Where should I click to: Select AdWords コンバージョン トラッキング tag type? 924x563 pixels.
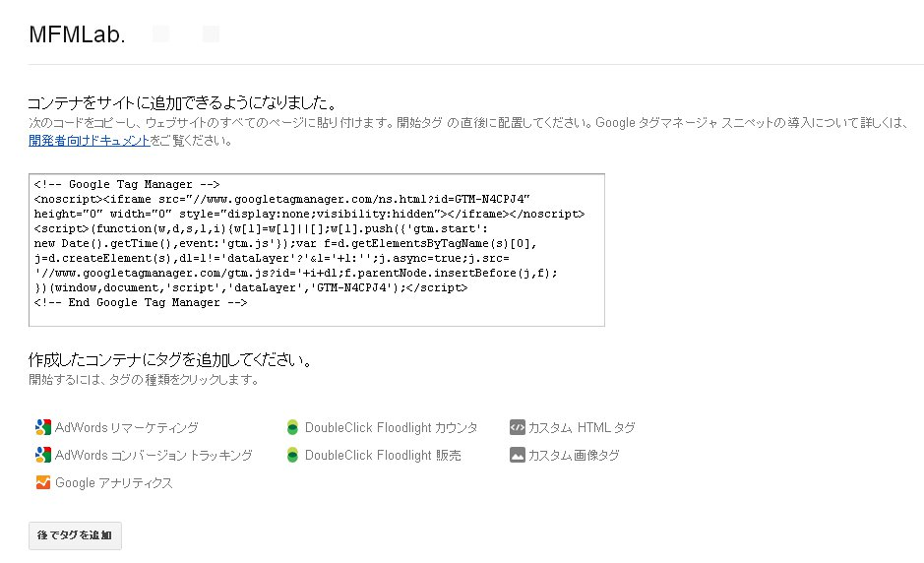(x=154, y=455)
